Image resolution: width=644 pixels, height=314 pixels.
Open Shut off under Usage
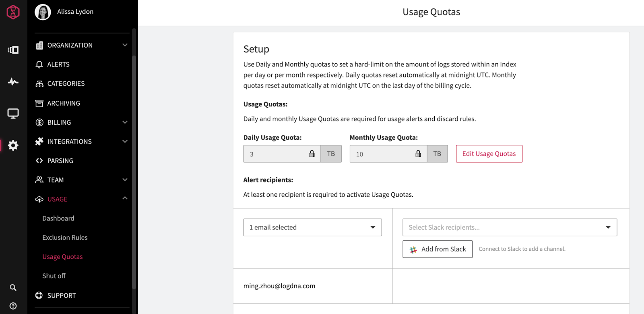(54, 276)
